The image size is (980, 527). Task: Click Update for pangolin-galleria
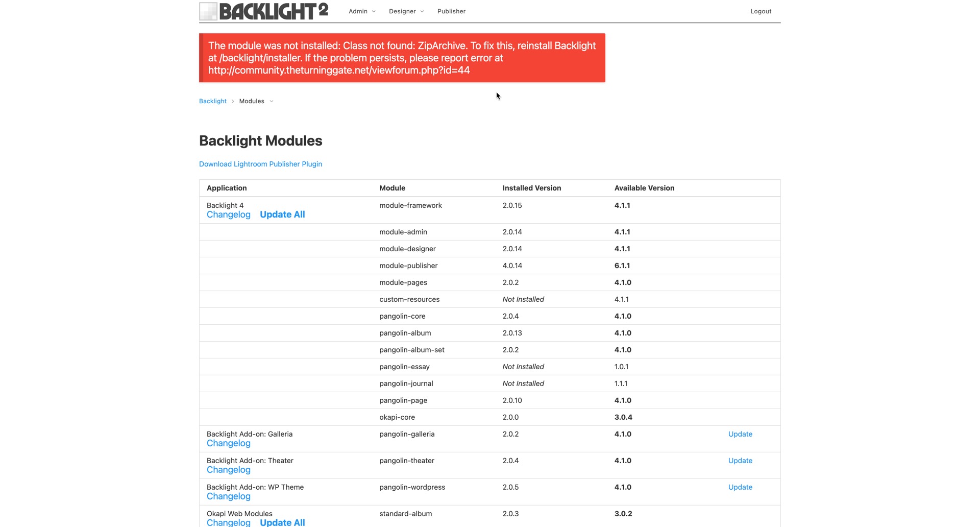tap(740, 434)
